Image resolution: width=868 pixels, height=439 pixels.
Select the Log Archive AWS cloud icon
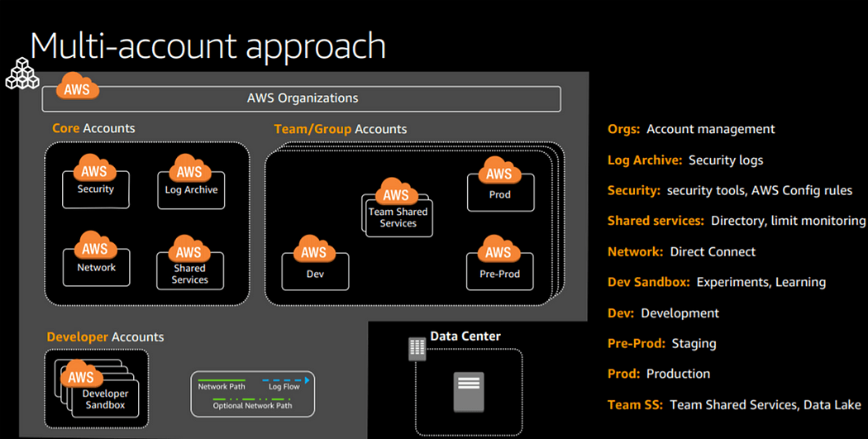point(189,170)
